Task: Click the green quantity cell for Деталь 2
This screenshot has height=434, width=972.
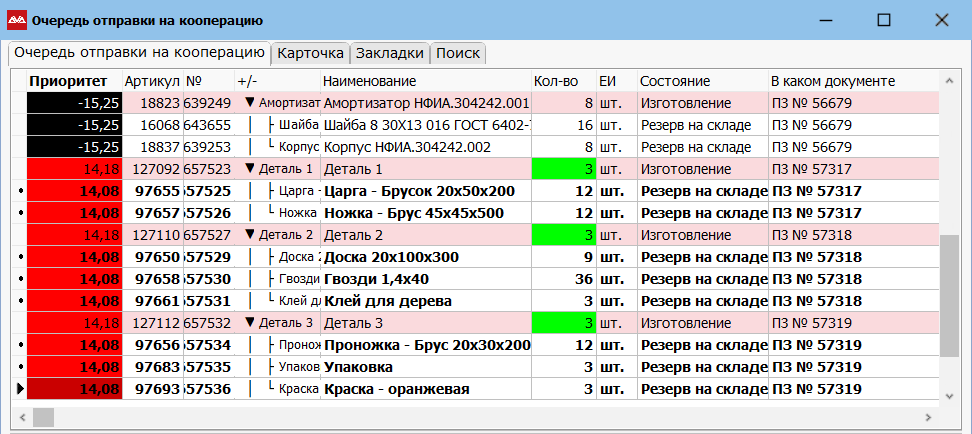Action: [563, 235]
